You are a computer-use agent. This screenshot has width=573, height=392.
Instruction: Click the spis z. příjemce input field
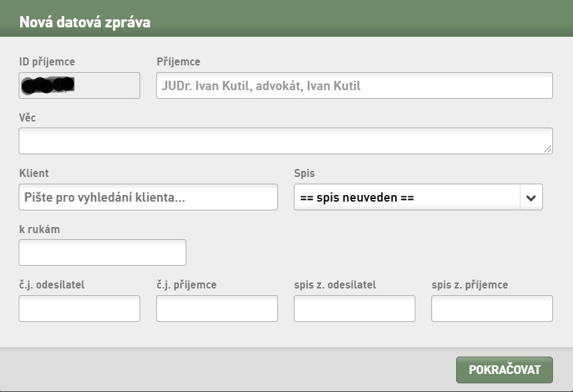pyautogui.click(x=492, y=309)
